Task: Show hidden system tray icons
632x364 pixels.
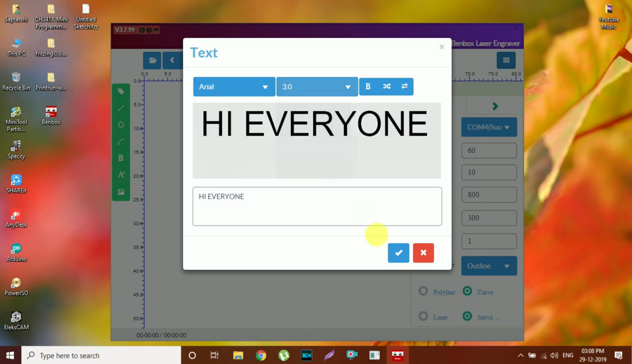Action: click(x=520, y=355)
